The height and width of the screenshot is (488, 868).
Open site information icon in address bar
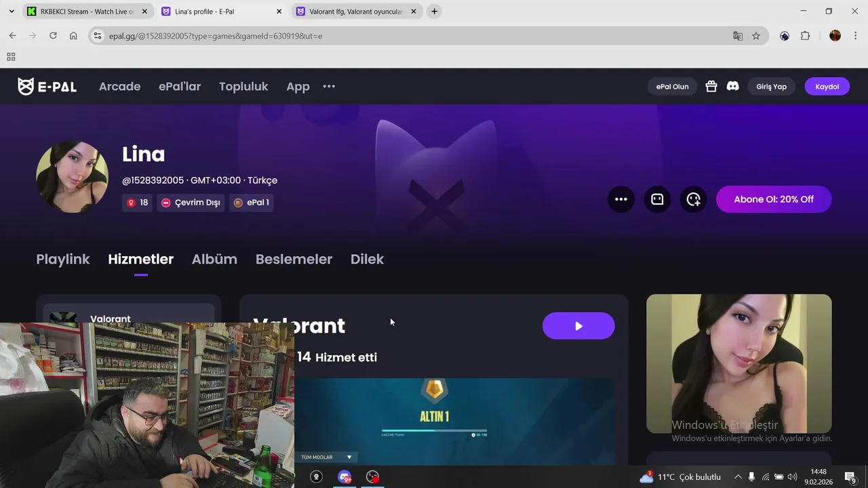[98, 36]
